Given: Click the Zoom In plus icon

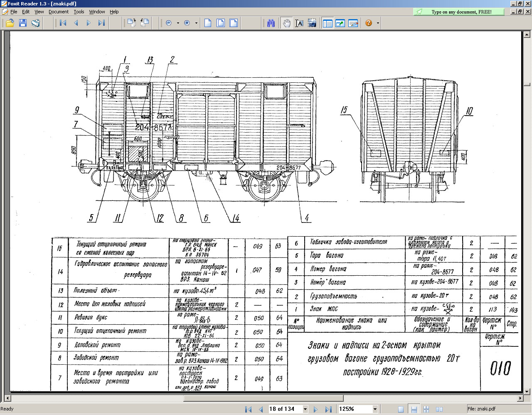Looking at the screenshot, I should [x=187, y=23].
